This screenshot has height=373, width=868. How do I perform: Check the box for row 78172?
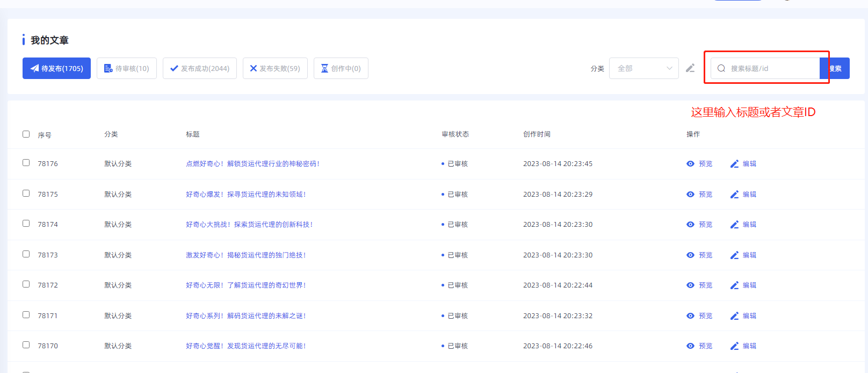click(x=26, y=284)
